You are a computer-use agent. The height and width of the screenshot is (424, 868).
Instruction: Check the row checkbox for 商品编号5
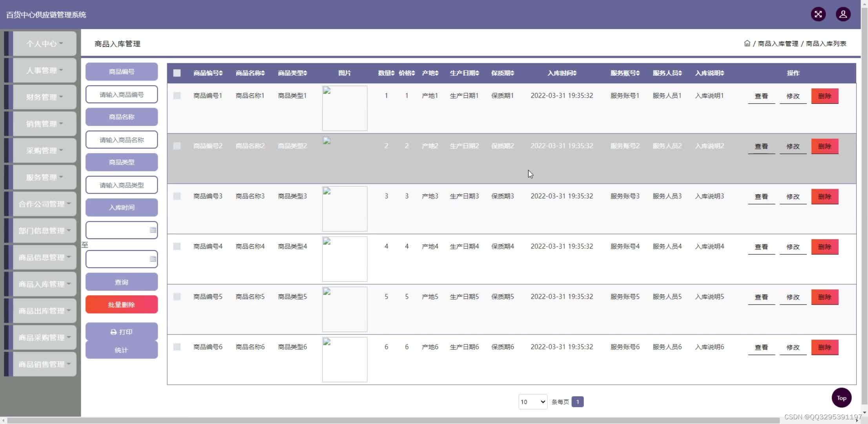coord(177,296)
